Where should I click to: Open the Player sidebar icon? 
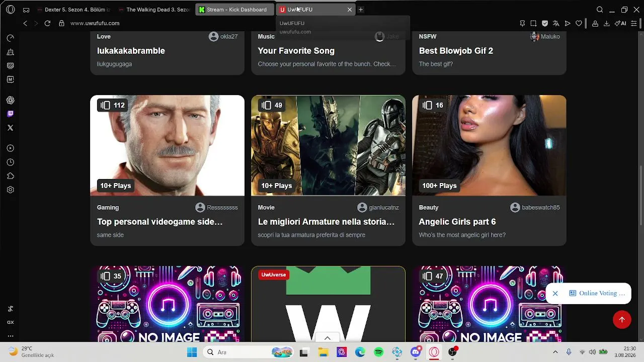11,148
